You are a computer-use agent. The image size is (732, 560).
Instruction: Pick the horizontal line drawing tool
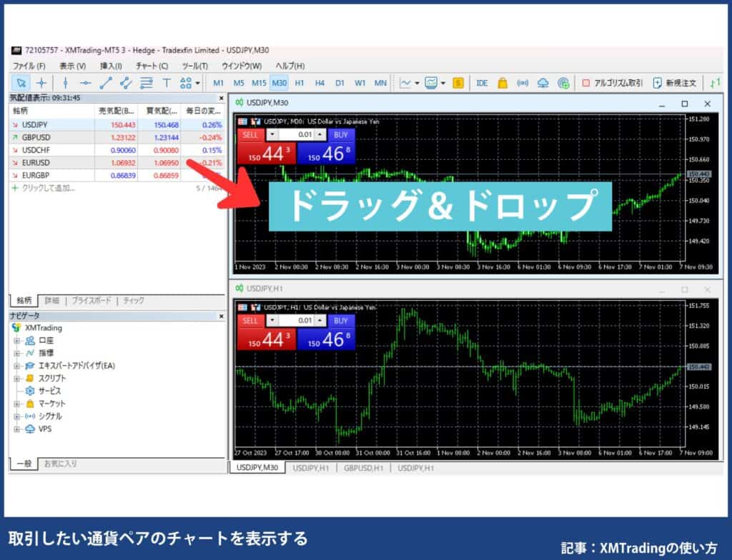[x=86, y=83]
